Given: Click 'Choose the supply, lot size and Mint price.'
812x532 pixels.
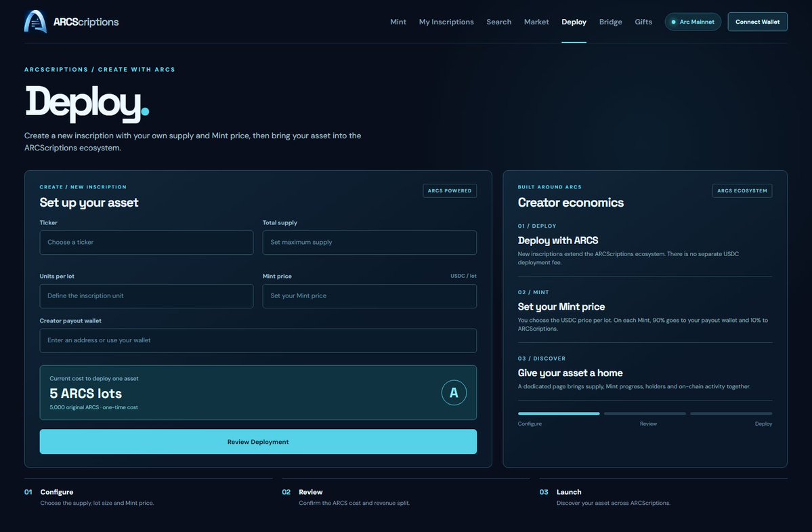Looking at the screenshot, I should tap(97, 503).
